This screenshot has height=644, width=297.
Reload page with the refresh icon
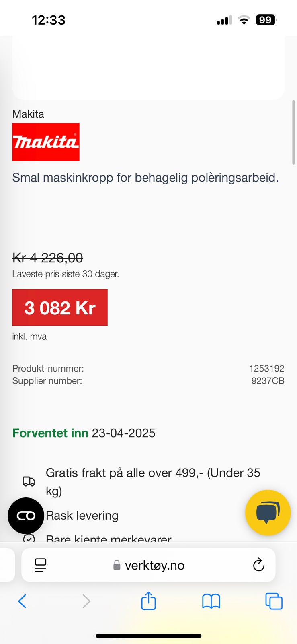click(x=258, y=565)
